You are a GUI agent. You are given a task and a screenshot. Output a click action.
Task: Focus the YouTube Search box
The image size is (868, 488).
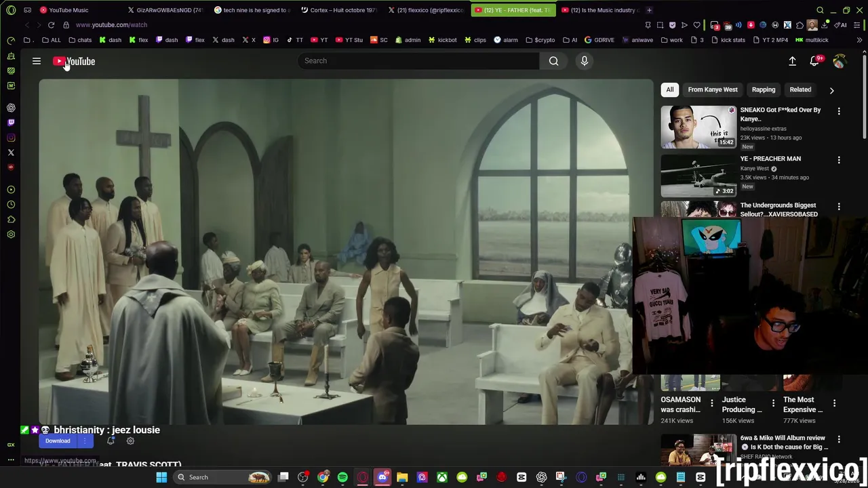click(x=418, y=61)
